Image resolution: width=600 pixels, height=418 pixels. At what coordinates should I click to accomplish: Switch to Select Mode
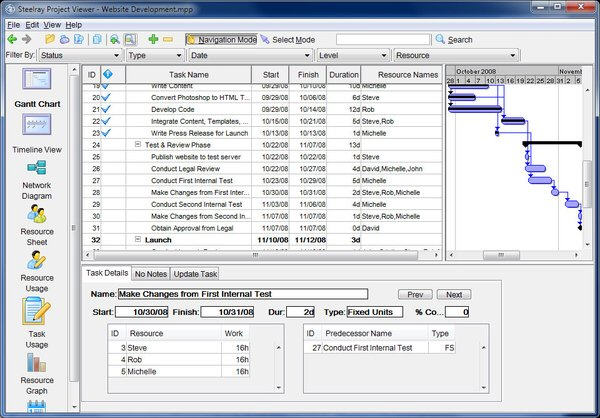coord(288,40)
